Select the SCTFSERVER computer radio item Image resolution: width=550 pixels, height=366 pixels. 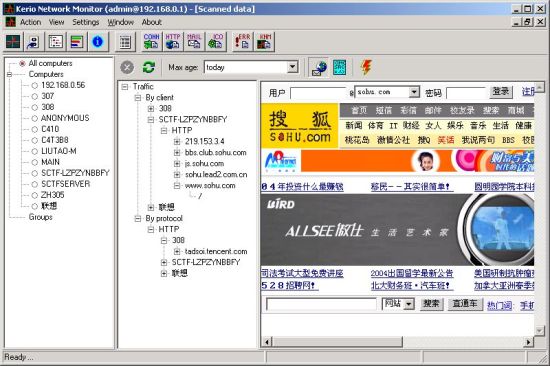click(61, 184)
